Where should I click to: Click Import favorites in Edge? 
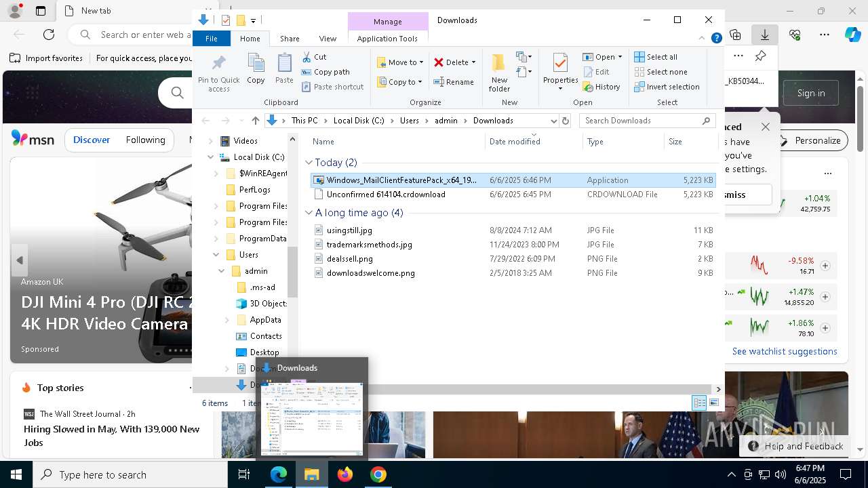[47, 58]
